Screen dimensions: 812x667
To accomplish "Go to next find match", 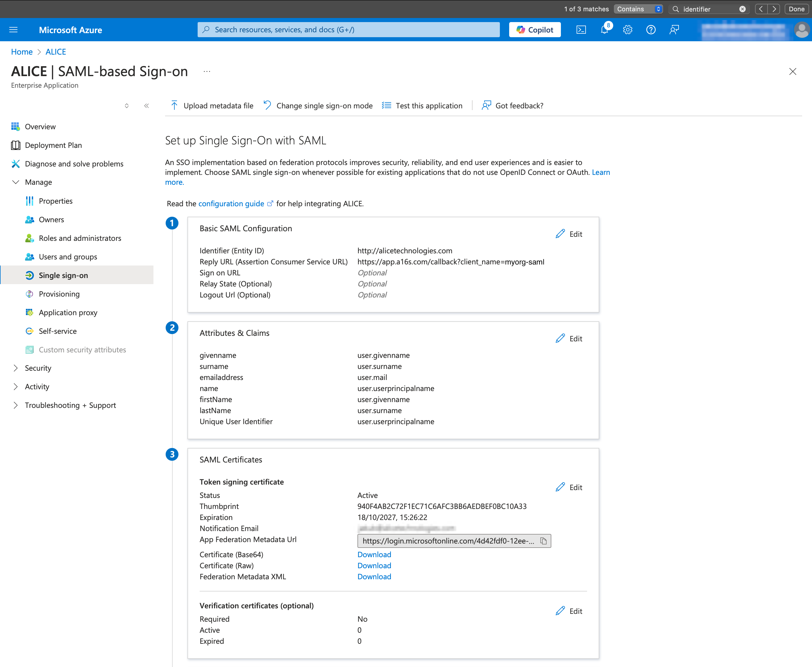I will click(x=774, y=9).
